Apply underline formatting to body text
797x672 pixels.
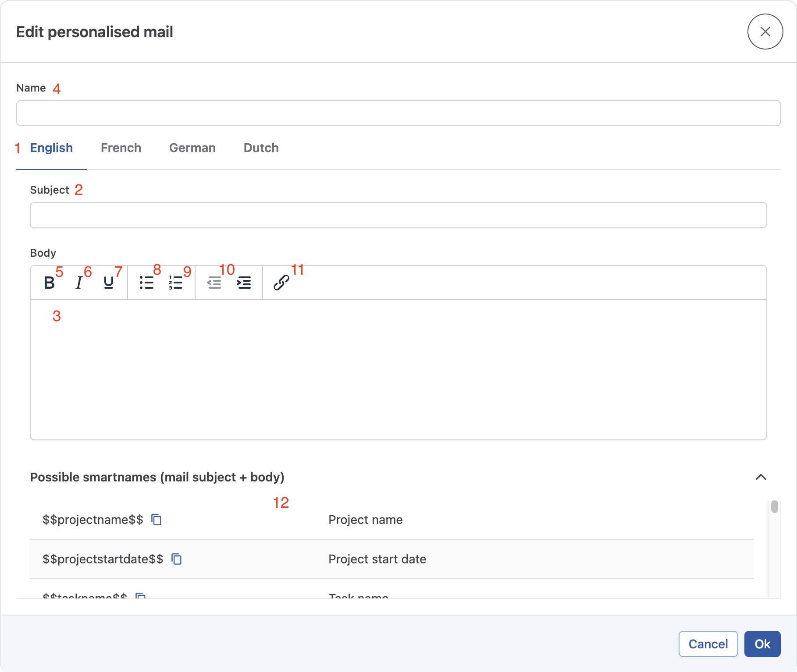tap(108, 283)
